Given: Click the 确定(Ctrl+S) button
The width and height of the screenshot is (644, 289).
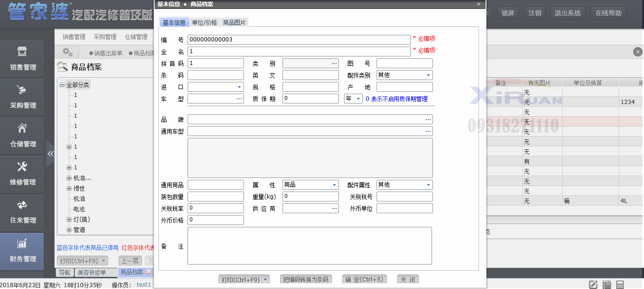Looking at the screenshot, I should 364,280.
